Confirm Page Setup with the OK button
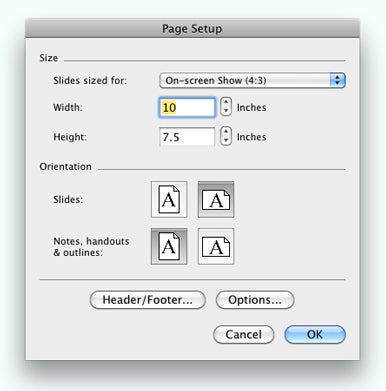 coord(315,334)
